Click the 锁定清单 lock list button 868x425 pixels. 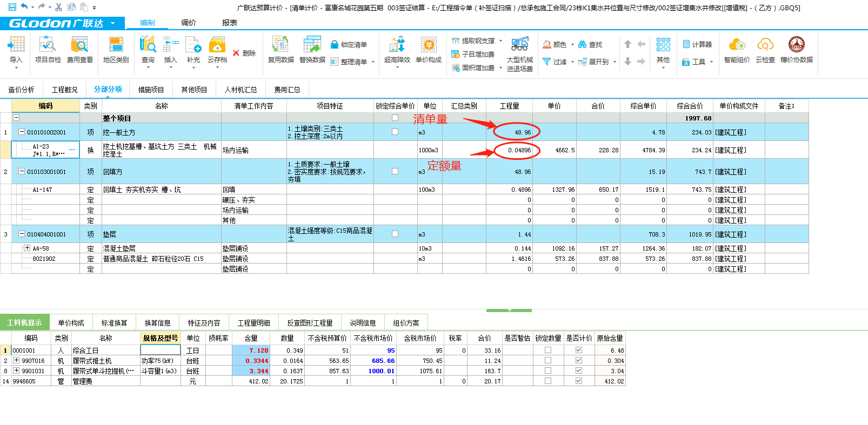[x=349, y=45]
